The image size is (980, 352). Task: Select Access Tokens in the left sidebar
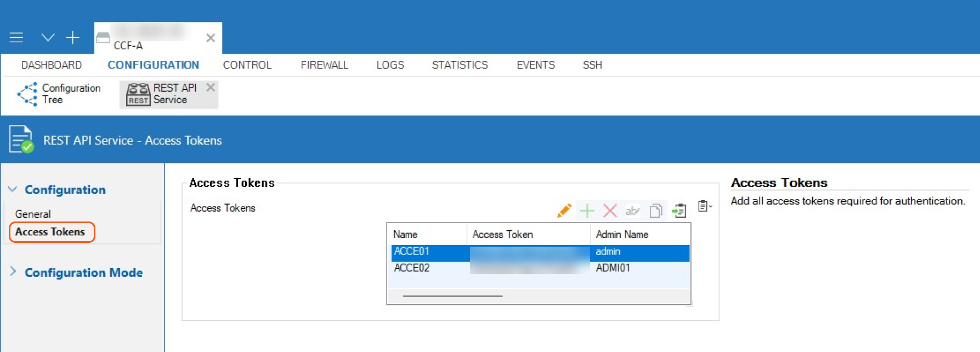pos(50,232)
